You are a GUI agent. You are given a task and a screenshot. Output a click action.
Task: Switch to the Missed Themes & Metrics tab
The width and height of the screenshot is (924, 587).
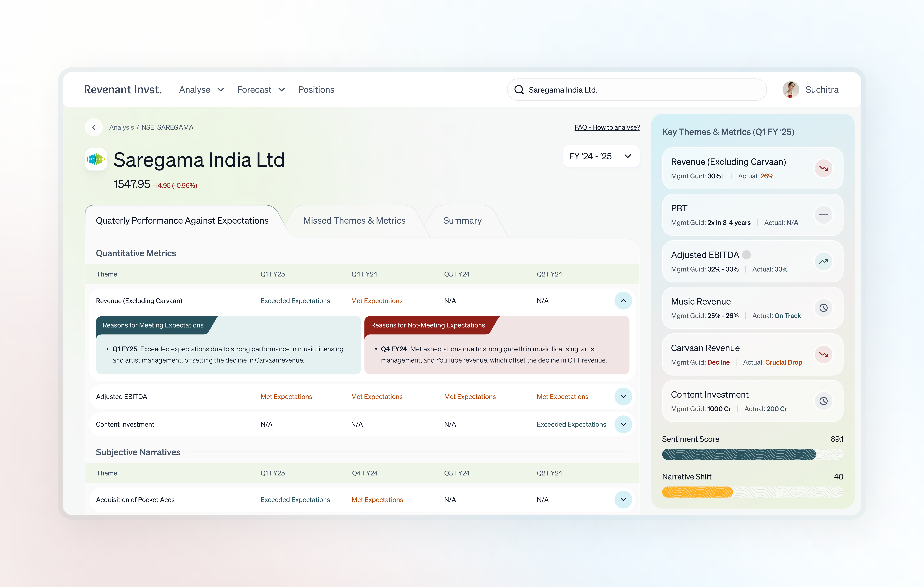coord(354,220)
